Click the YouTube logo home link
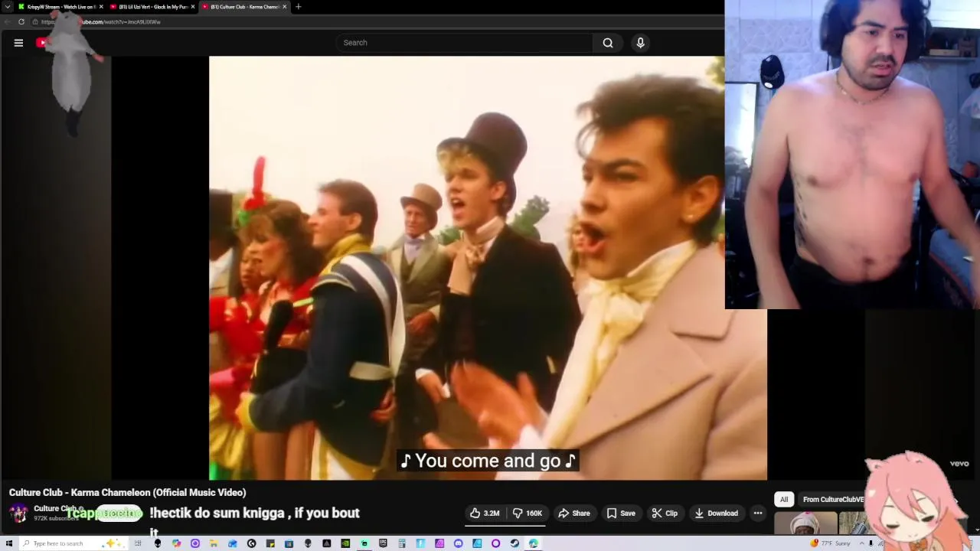The image size is (980, 551). 42,43
